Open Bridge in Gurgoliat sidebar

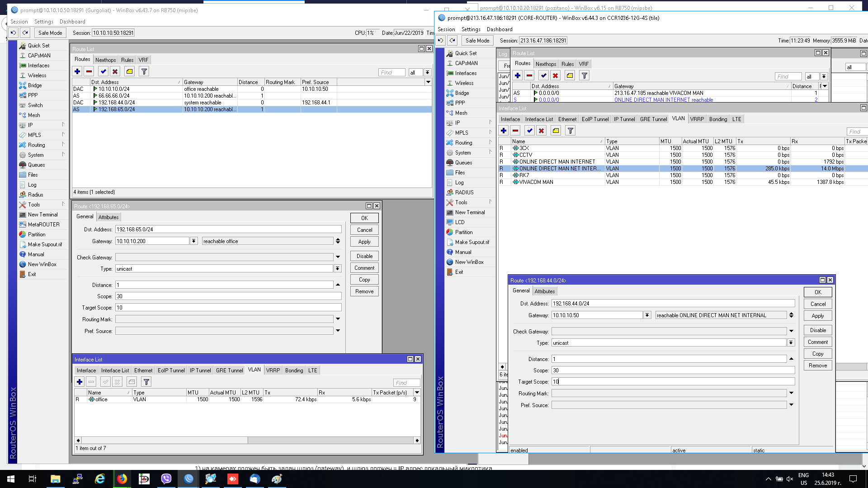[x=35, y=85]
